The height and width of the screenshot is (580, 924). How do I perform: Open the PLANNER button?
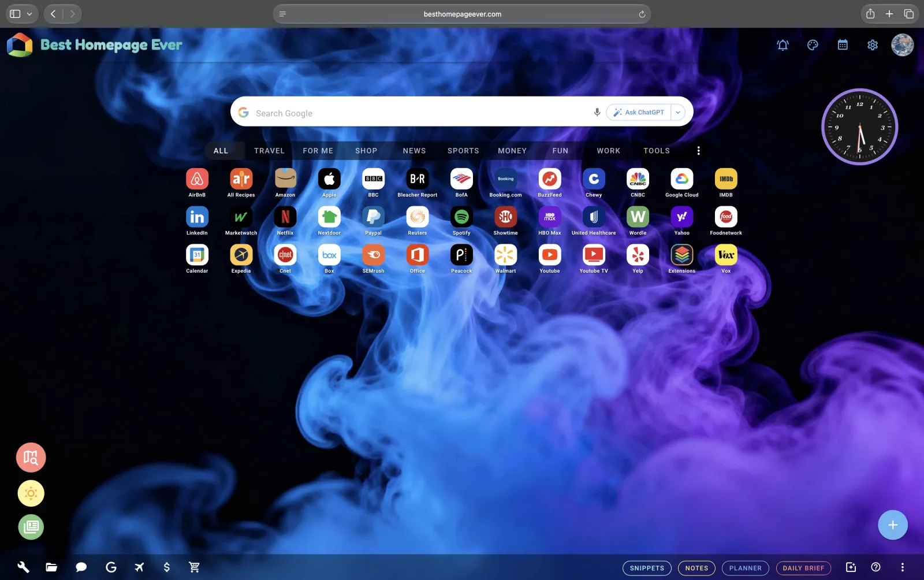pyautogui.click(x=745, y=568)
